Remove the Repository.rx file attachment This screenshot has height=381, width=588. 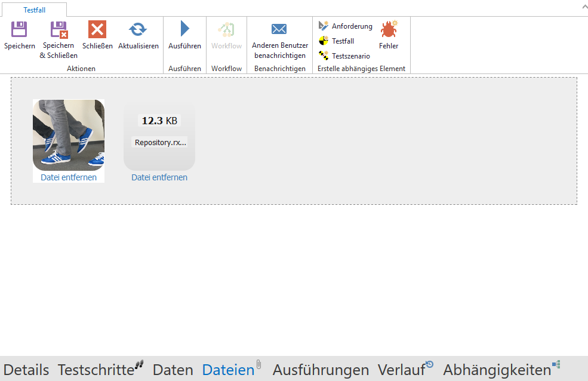point(159,177)
